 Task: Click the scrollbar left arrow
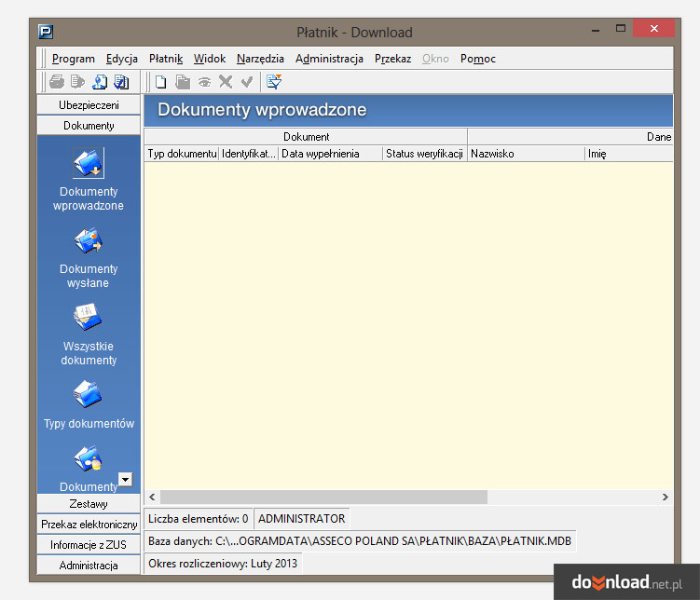[x=152, y=497]
